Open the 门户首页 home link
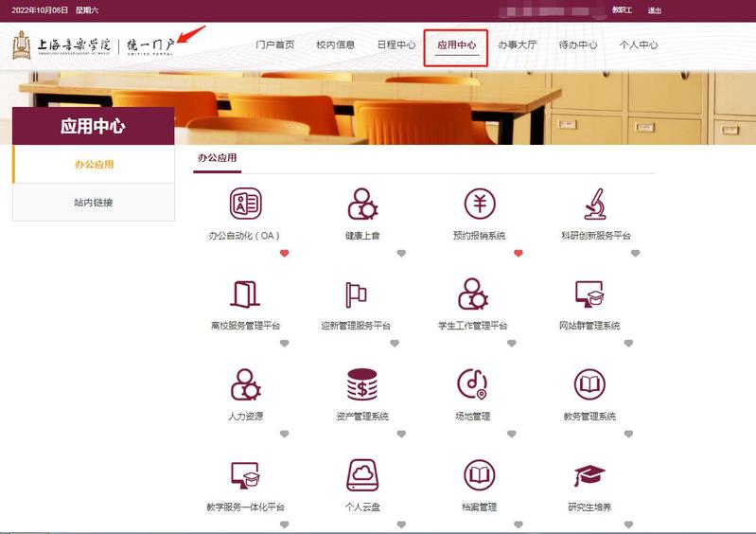Viewport: 756px width, 534px height. 275,45
